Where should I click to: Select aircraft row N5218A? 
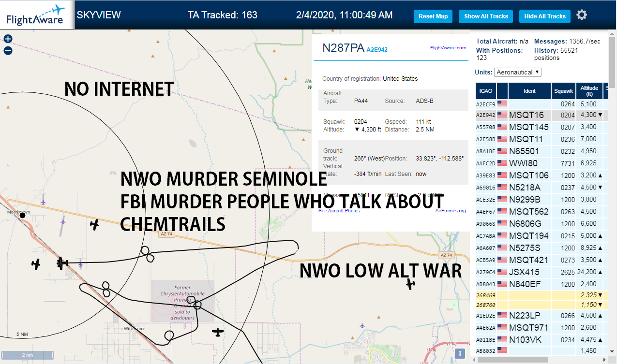click(542, 188)
